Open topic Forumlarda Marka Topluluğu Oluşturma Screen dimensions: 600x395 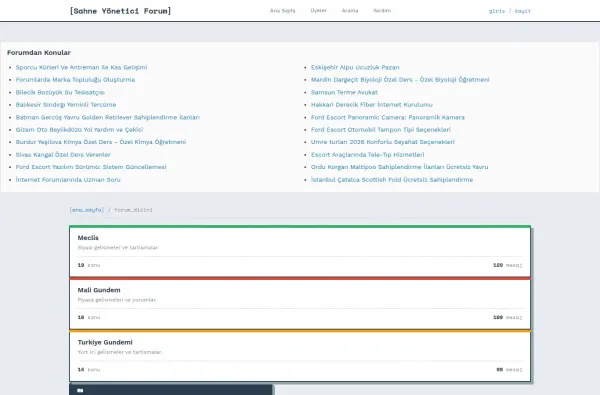(x=75, y=80)
